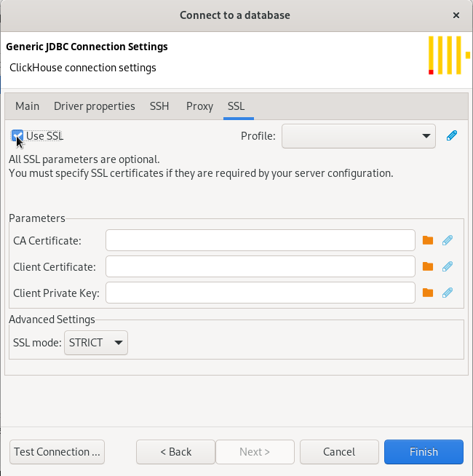Click pencil icon beside Client Private Key
473x476 pixels.
click(x=448, y=293)
